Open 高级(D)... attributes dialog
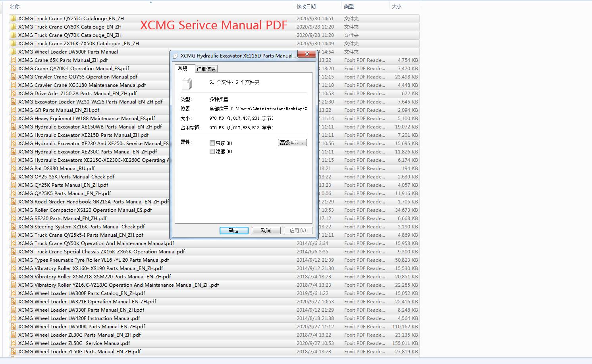Image resolution: width=592 pixels, height=364 pixels. [x=292, y=143]
